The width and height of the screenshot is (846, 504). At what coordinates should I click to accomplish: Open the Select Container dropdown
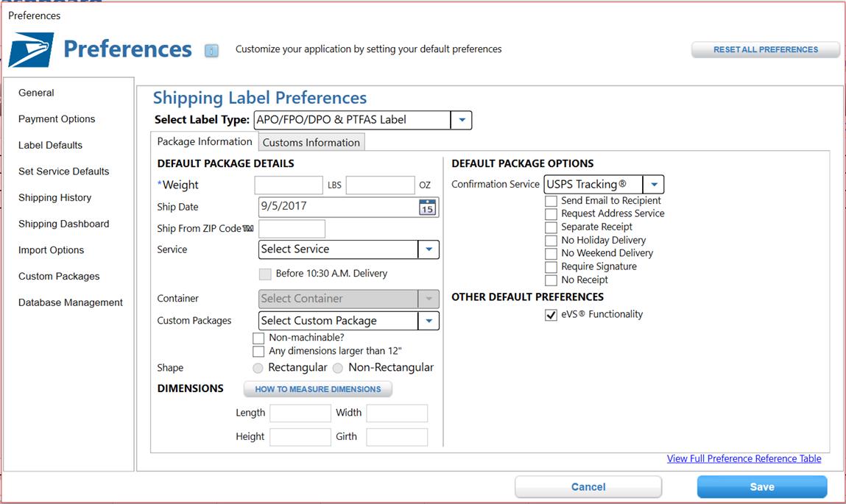pyautogui.click(x=429, y=299)
